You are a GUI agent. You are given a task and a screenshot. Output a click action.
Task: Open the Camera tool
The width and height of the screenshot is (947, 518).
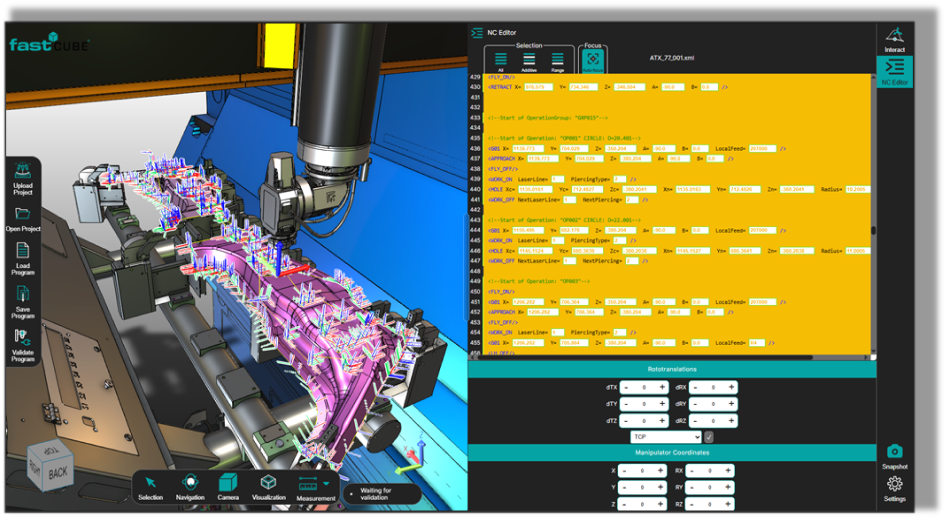click(x=227, y=485)
